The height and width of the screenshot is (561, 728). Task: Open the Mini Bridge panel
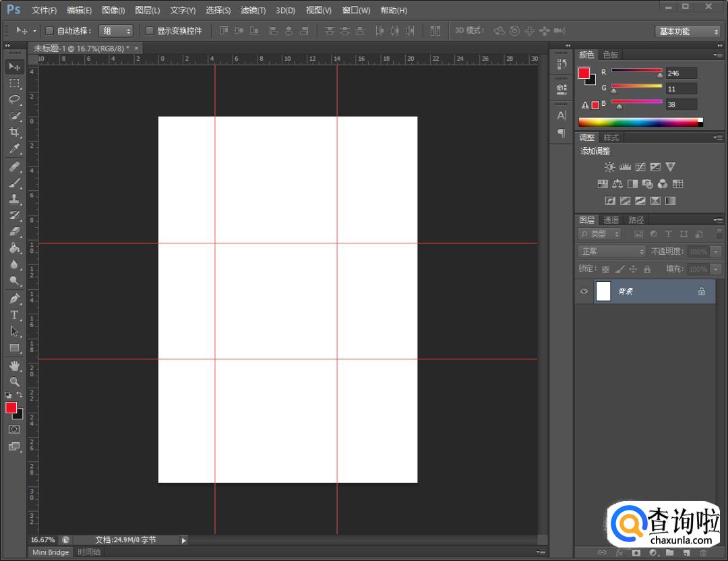click(x=51, y=552)
